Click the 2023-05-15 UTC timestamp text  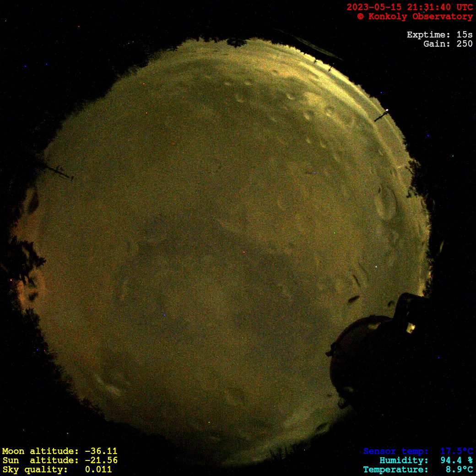tap(409, 7)
